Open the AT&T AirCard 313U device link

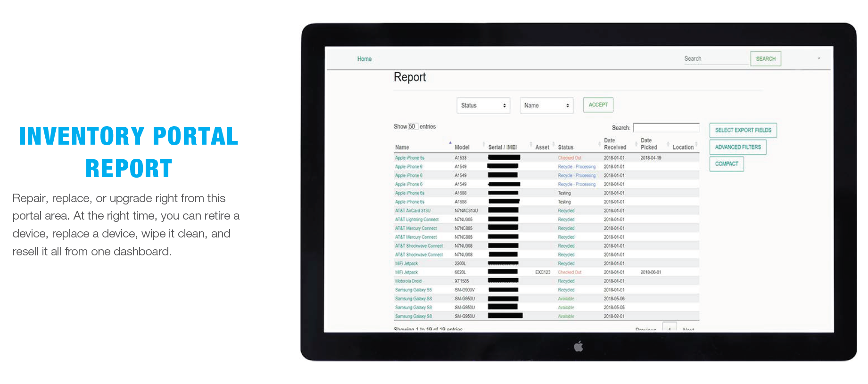(x=413, y=211)
